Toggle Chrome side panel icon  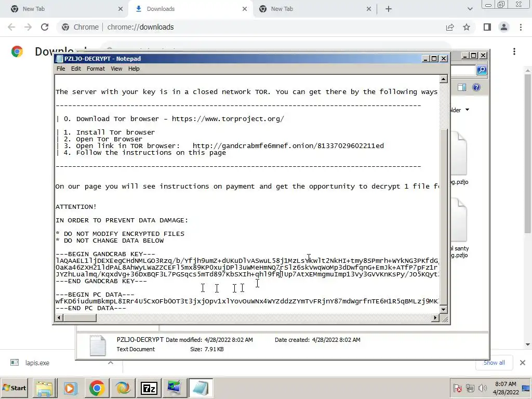click(487, 27)
